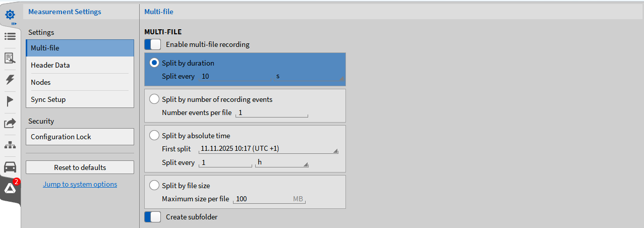Click the Reset to defaults button
Viewport: 644px width, 228px height.
click(80, 167)
